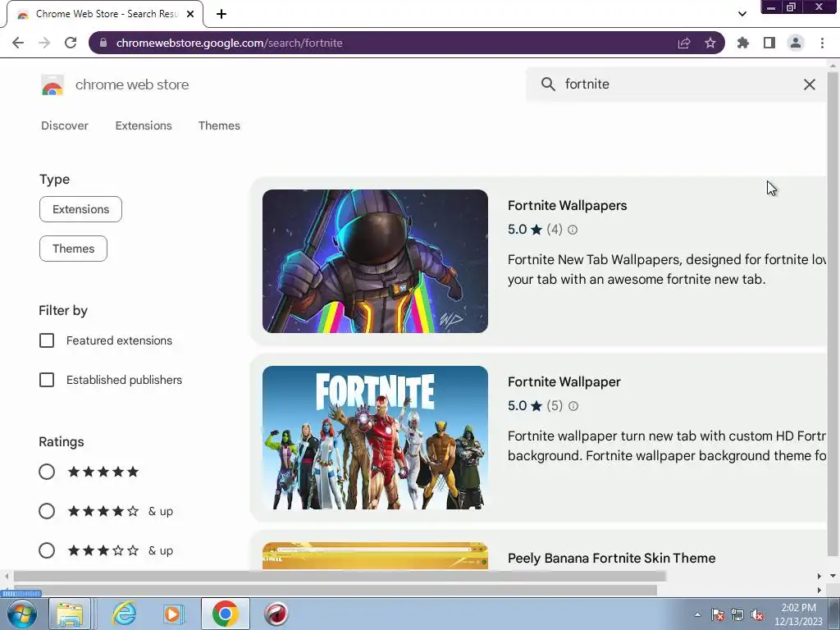Click the Fortnite Wallpaper heroes thumbnail

tap(375, 438)
